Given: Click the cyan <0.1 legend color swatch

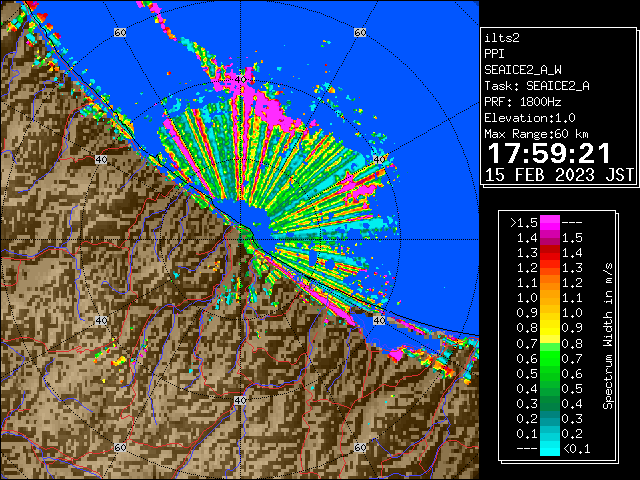Looking at the screenshot, I should 549,449.
